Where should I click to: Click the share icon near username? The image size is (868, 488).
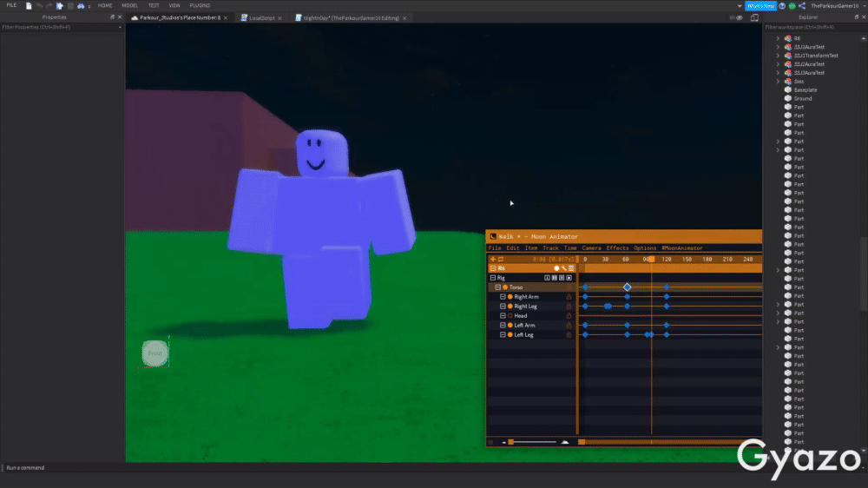[x=801, y=5]
